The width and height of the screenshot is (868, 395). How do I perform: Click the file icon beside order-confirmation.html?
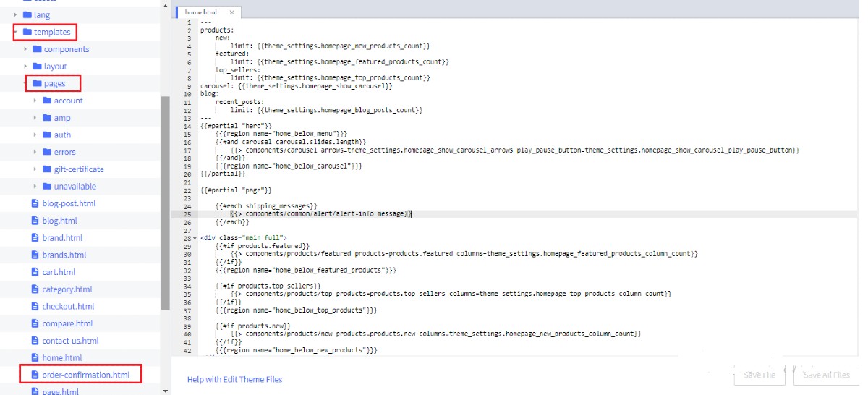[x=35, y=375]
